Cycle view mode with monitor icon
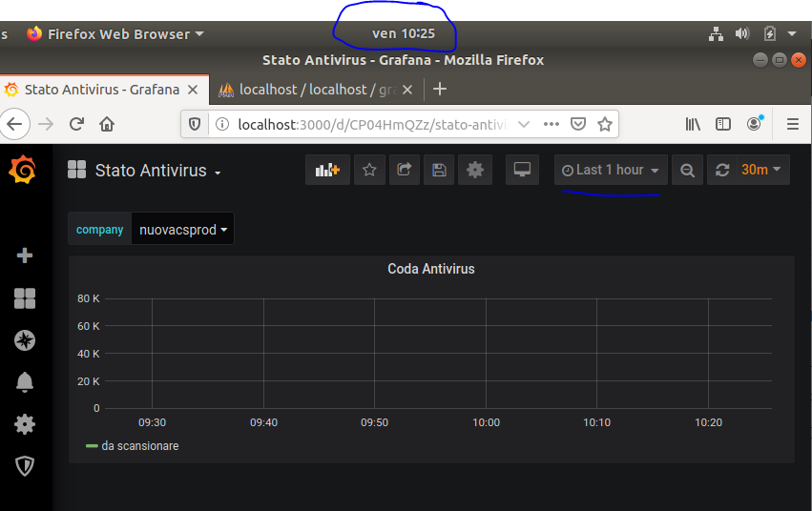 pos(522,170)
